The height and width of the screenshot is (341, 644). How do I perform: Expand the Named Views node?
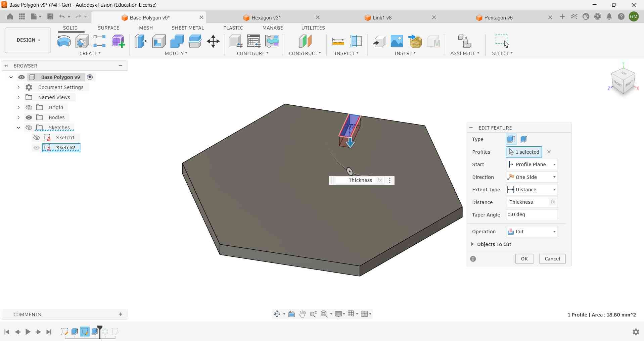18,97
